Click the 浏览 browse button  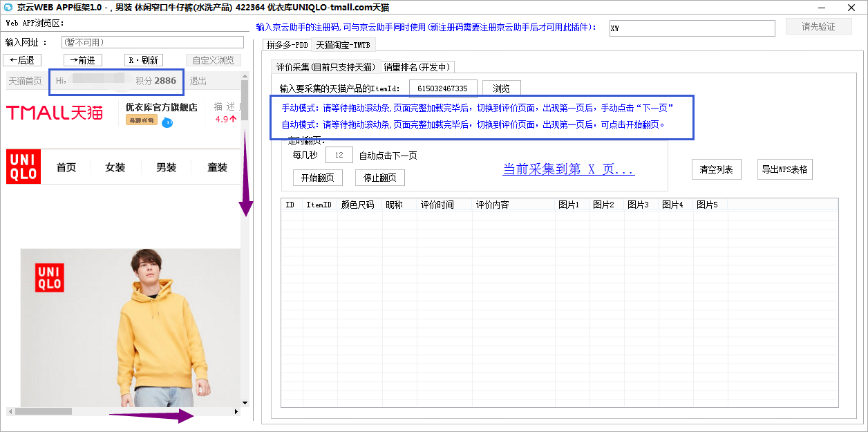click(501, 88)
